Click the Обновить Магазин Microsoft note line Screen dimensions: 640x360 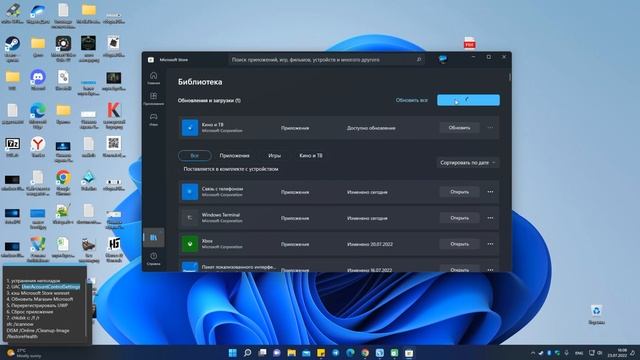click(40, 299)
